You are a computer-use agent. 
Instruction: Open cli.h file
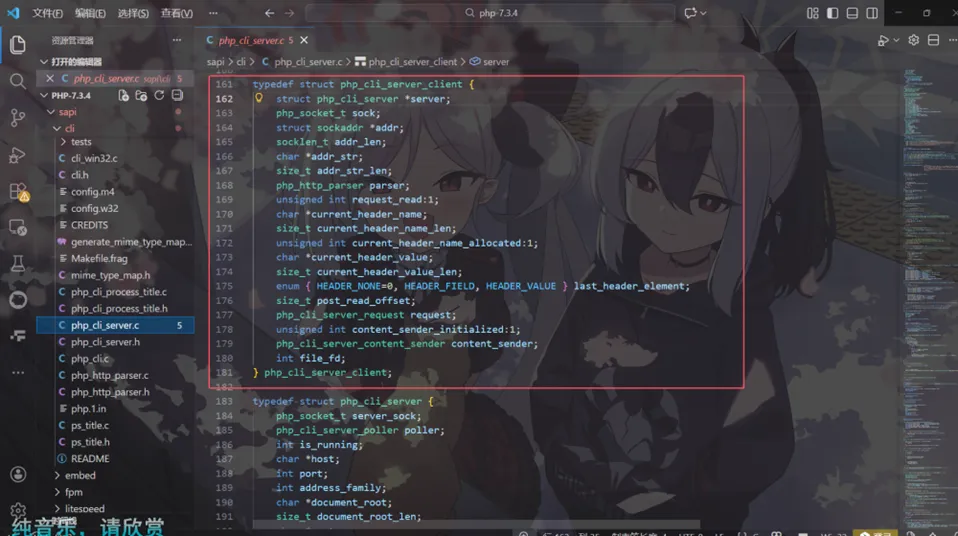pyautogui.click(x=79, y=175)
